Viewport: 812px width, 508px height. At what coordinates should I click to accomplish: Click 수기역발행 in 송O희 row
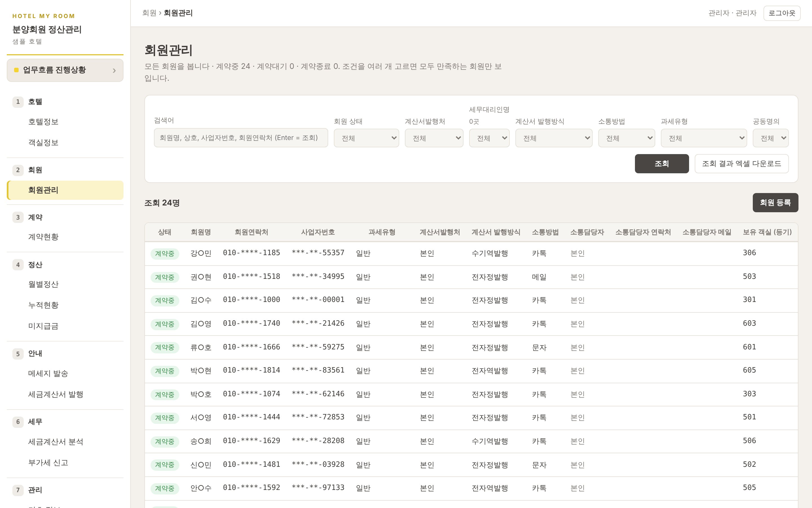pyautogui.click(x=489, y=441)
